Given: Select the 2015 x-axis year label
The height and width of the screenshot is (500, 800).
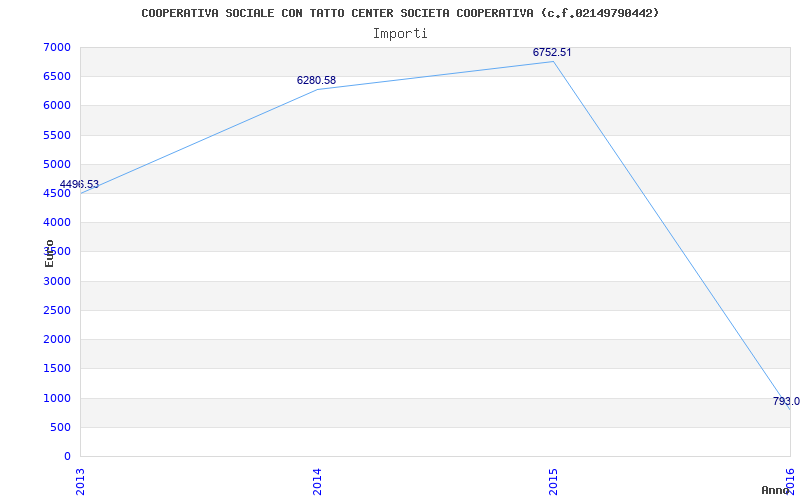Looking at the screenshot, I should click(553, 482).
